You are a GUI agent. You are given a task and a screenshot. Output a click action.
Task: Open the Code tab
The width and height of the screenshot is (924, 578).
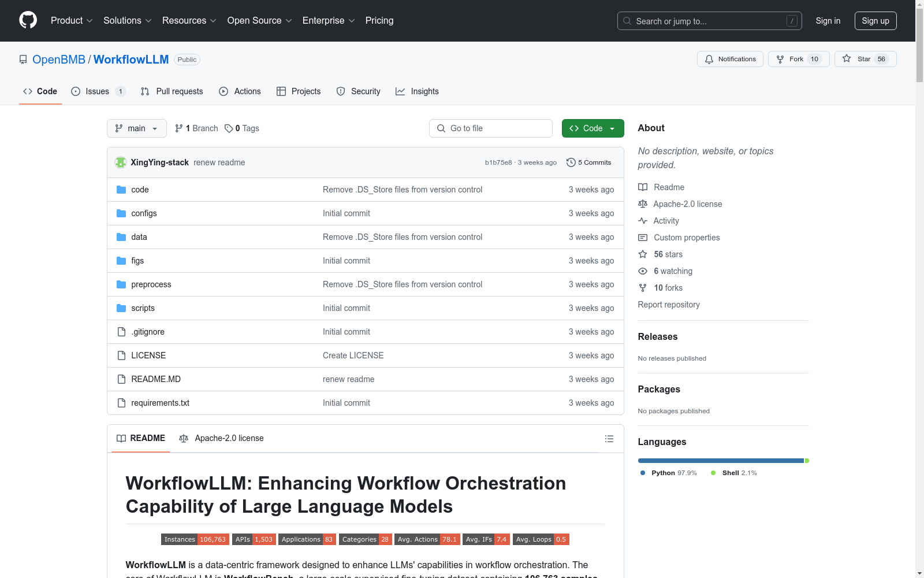coord(40,91)
